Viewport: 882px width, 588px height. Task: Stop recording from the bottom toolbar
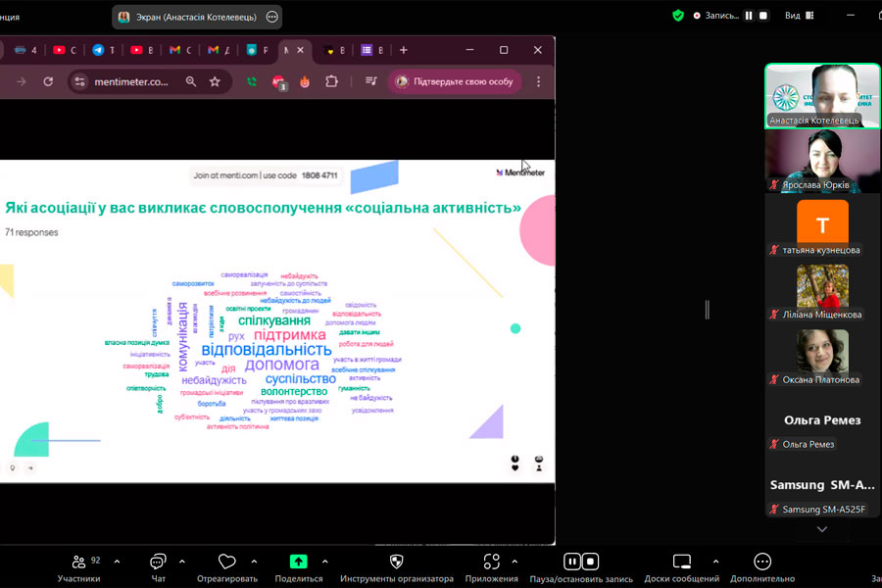coord(590,562)
